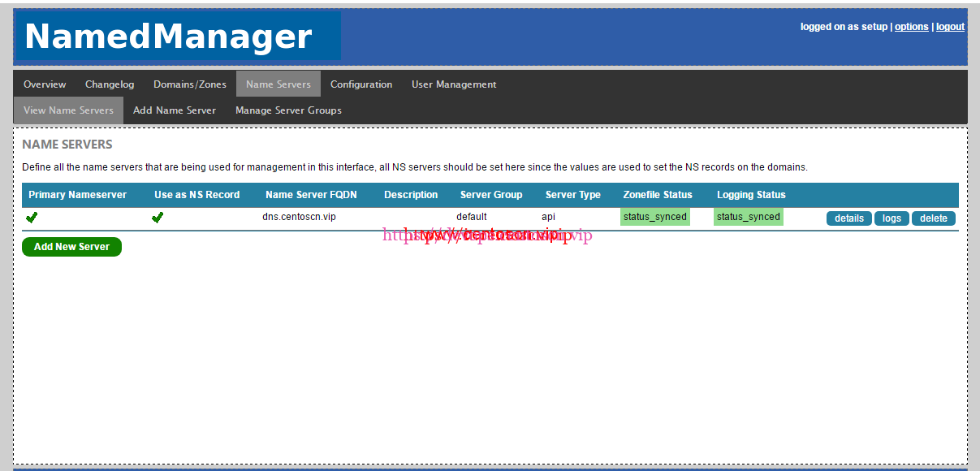Open the options link
This screenshot has height=471, width=980.
911,27
